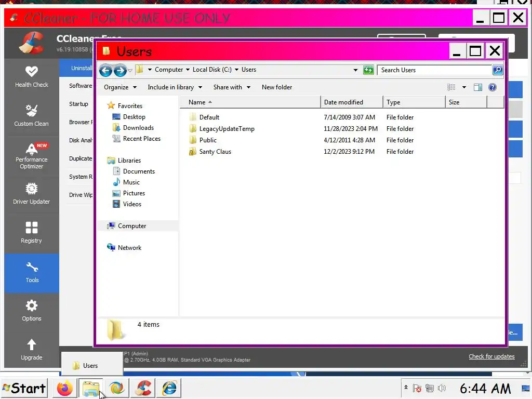The width and height of the screenshot is (532, 399).
Task: Click in the Search Users field
Action: (x=435, y=70)
